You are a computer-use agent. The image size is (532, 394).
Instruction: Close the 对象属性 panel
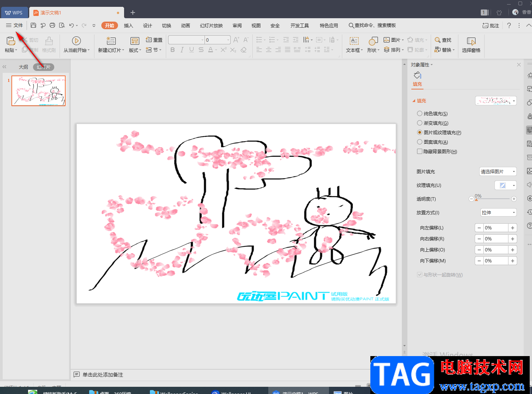[x=519, y=65]
